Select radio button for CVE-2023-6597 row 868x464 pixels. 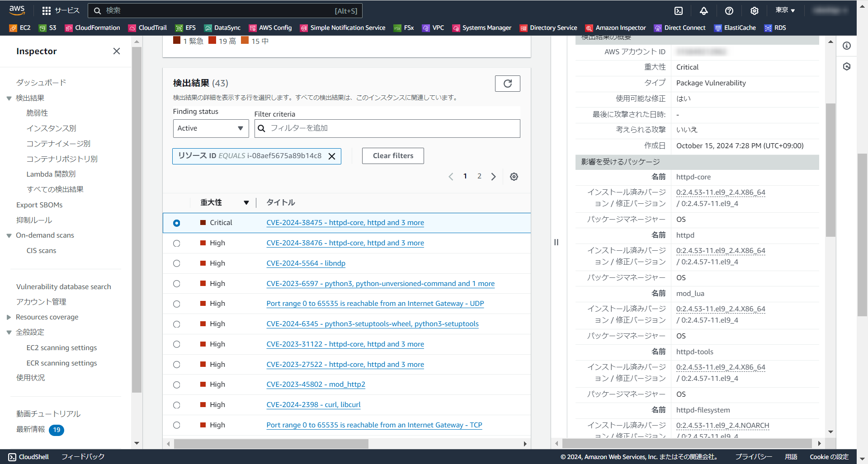pos(177,284)
